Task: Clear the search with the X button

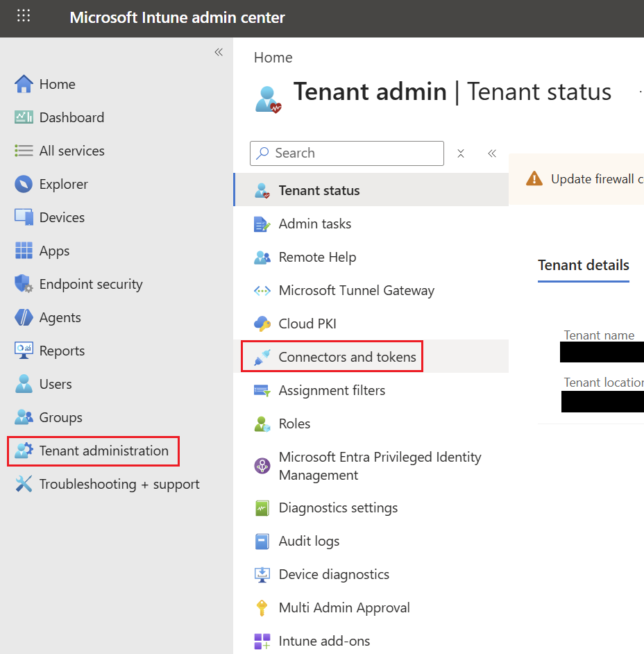Action: coord(461,153)
